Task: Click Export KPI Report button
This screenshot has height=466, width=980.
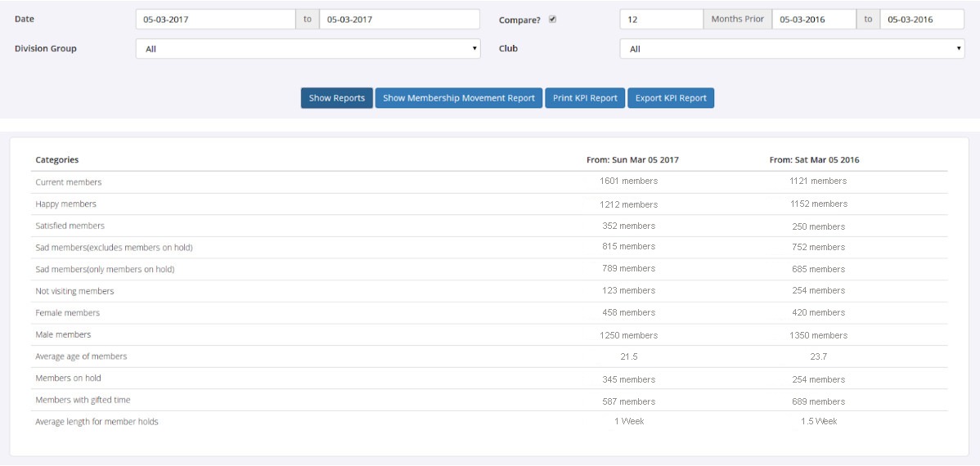Action: pyautogui.click(x=670, y=98)
